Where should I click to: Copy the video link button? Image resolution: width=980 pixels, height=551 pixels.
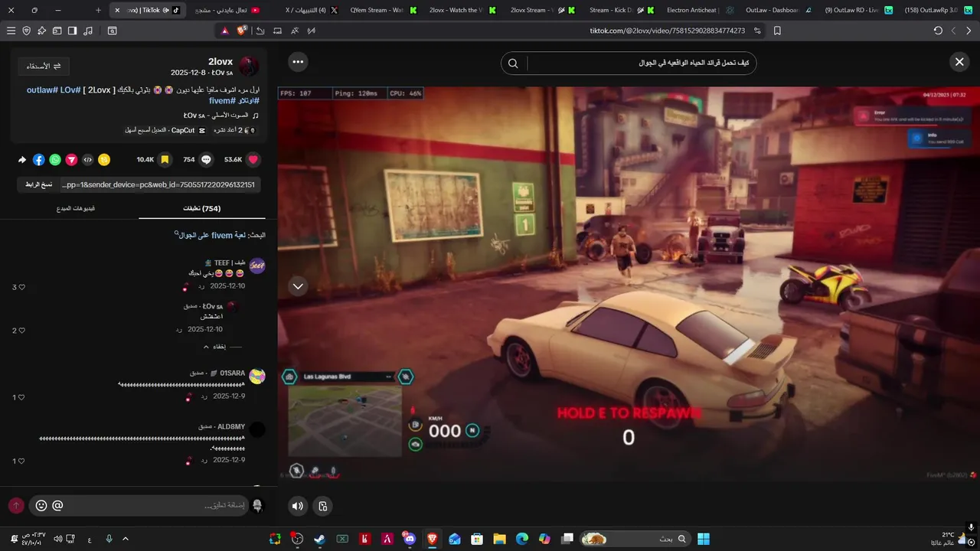(37, 184)
